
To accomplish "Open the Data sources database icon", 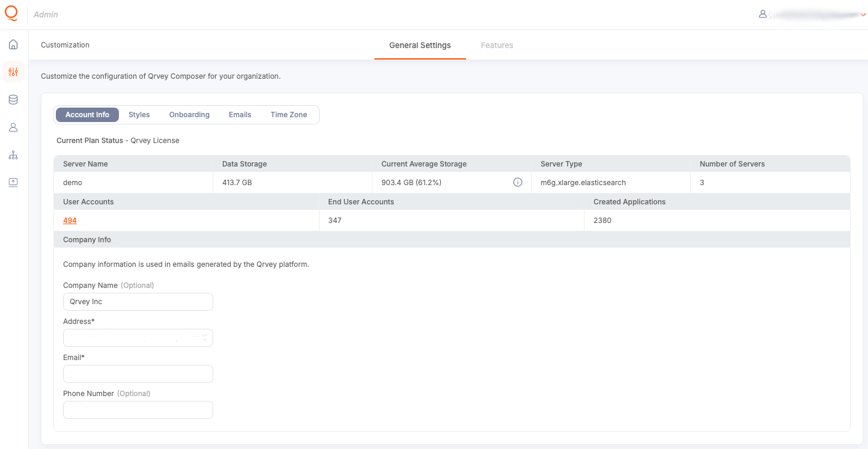I will pos(13,99).
